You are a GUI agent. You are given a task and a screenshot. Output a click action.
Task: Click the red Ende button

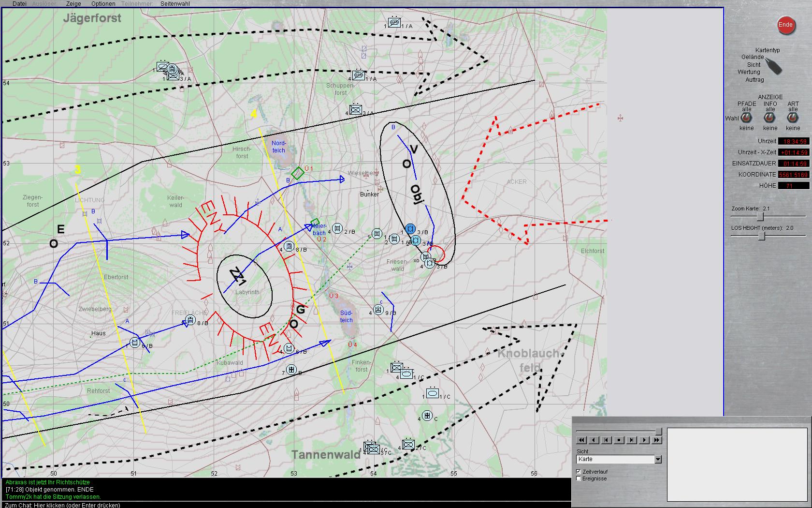pos(785,25)
